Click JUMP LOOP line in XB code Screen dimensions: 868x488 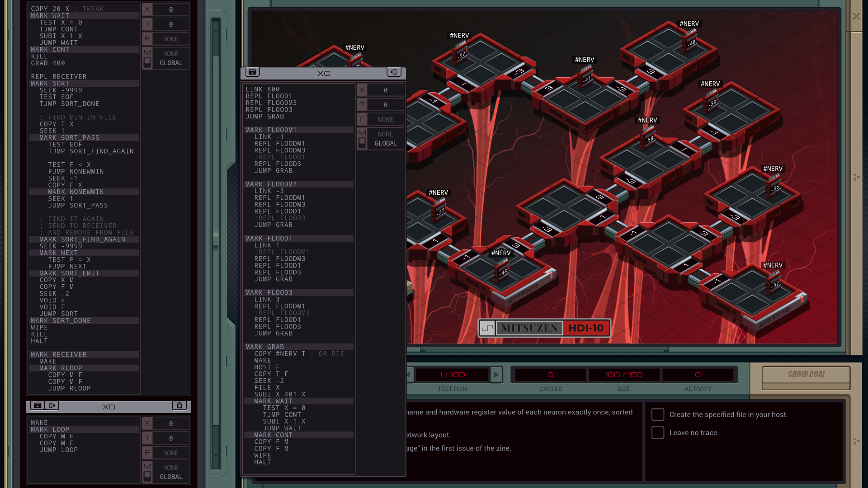(59, 450)
